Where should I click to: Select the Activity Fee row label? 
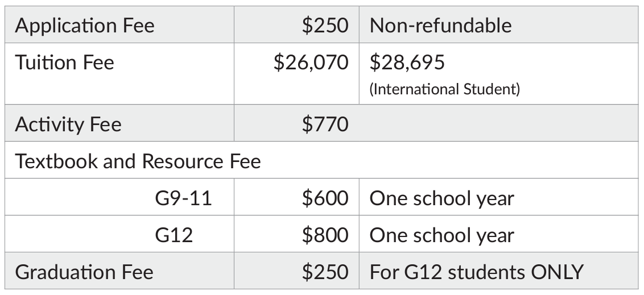click(x=68, y=124)
